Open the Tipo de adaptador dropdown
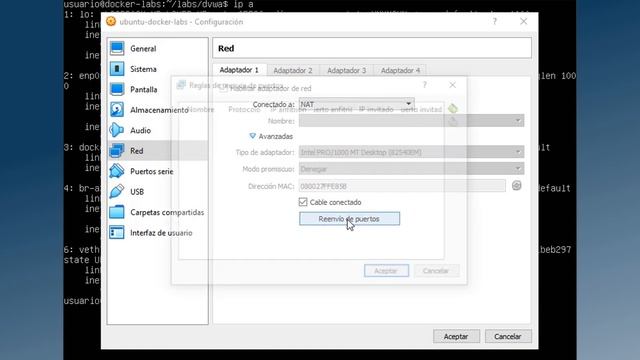Image resolution: width=640 pixels, height=360 pixels. tap(411, 152)
